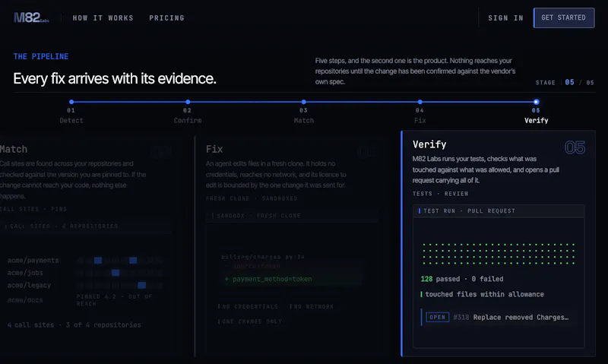This screenshot has width=608, height=364.
Task: Click the acme/legacy repository row
Action: point(84,285)
